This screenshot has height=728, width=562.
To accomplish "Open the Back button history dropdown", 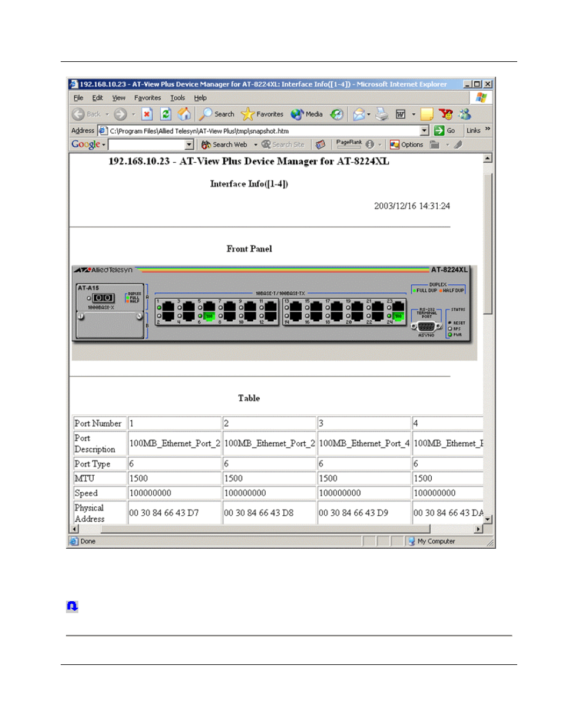I will (x=107, y=114).
